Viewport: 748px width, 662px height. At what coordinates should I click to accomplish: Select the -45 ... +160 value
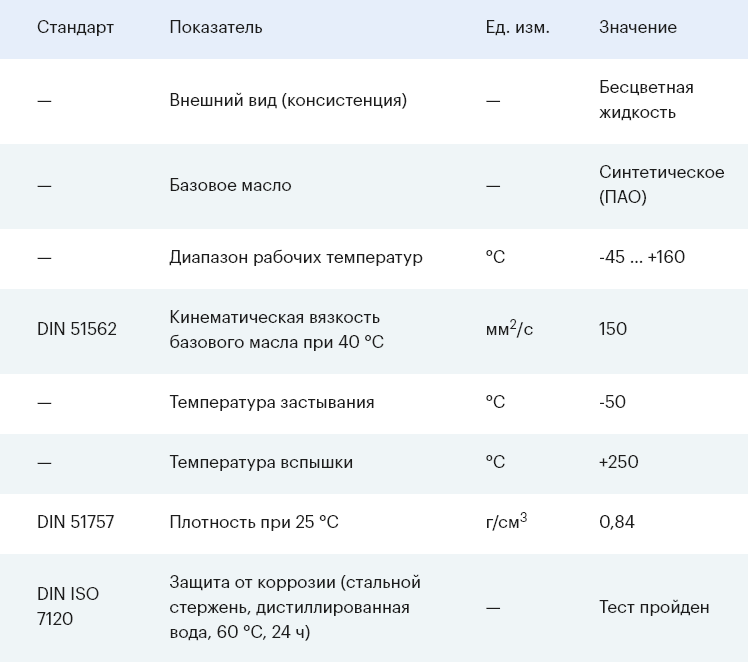tap(642, 257)
